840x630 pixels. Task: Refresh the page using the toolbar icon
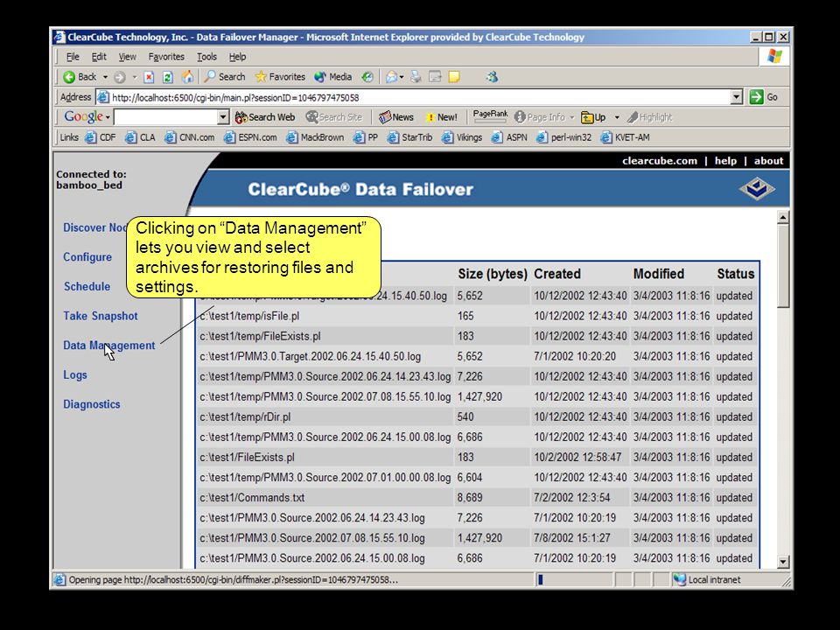[168, 77]
